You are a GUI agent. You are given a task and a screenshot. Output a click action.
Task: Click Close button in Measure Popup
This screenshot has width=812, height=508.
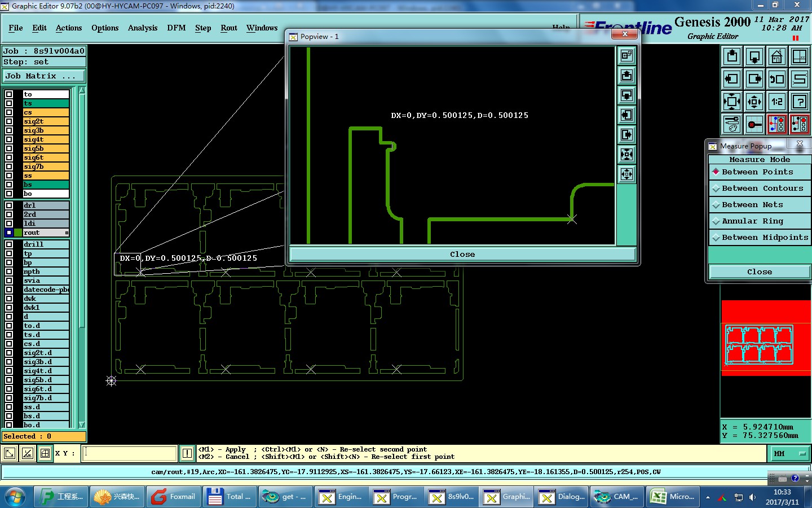pyautogui.click(x=760, y=272)
